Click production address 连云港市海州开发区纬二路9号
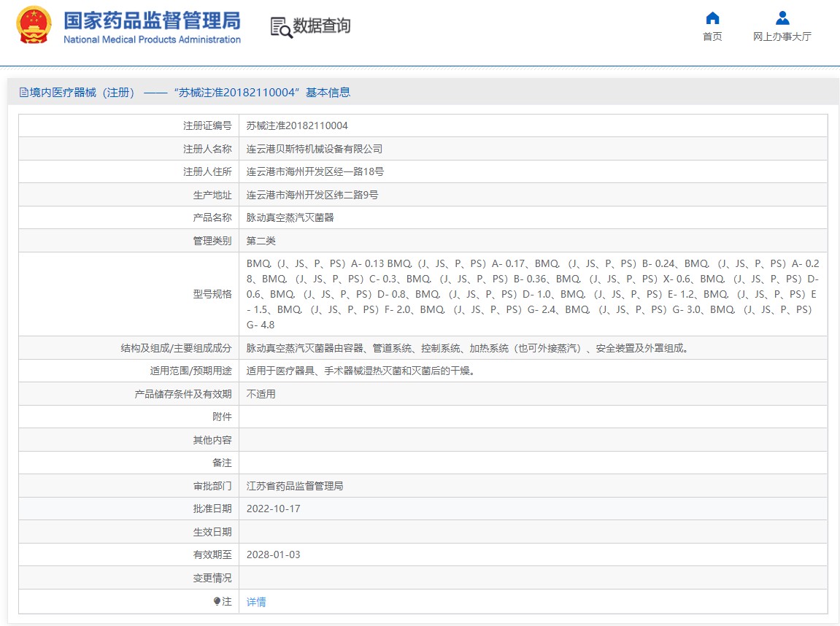The width and height of the screenshot is (840, 626). [x=312, y=195]
